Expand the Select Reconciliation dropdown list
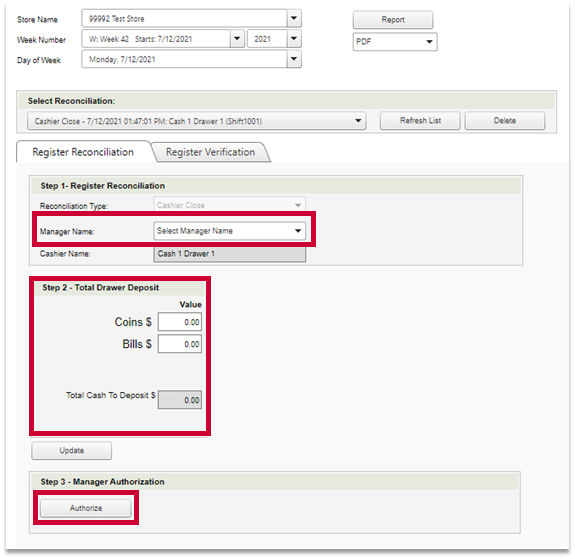575x559 pixels. 197,121
